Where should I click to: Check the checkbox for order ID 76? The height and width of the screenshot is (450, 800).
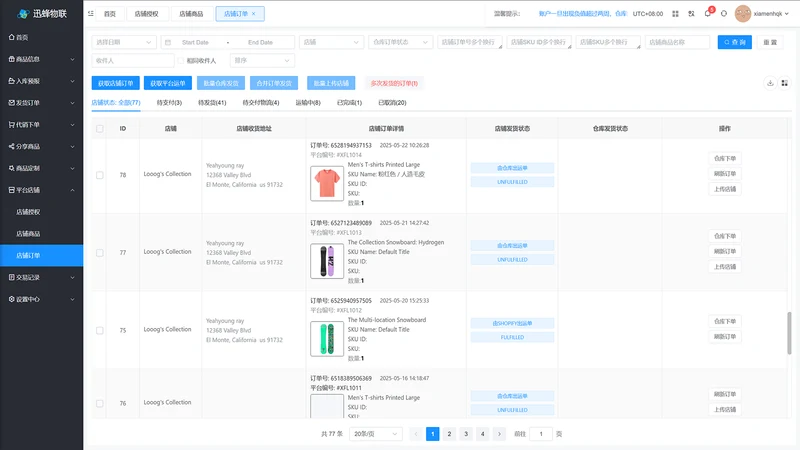(x=99, y=403)
